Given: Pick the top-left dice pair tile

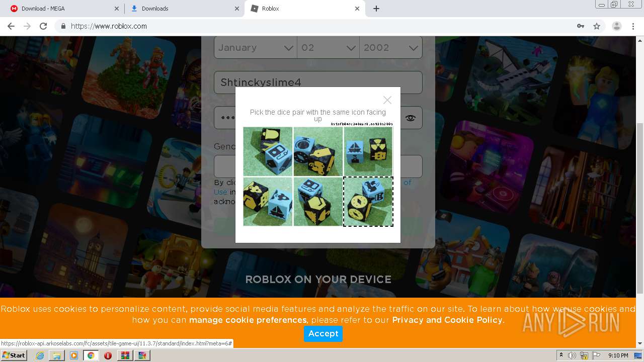Looking at the screenshot, I should (x=268, y=151).
